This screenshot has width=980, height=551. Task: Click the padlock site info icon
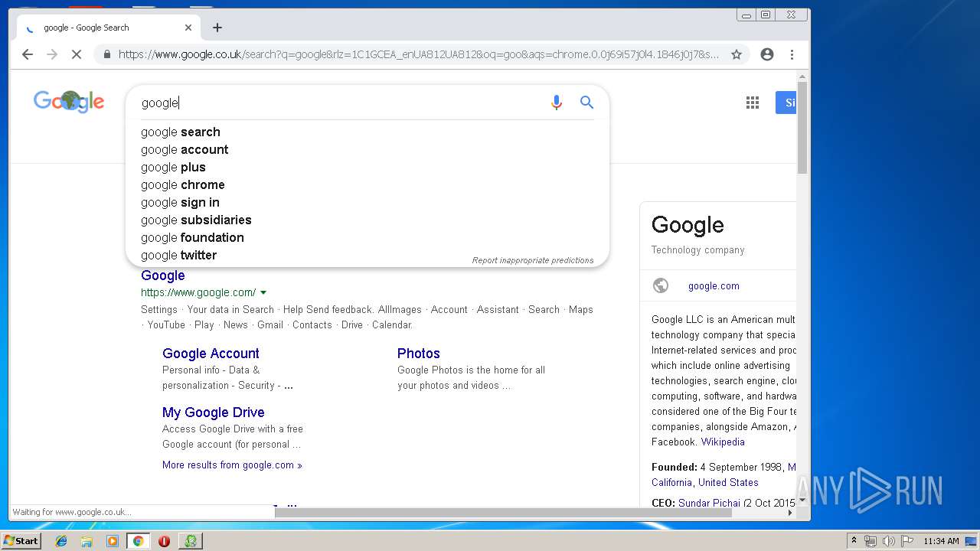pos(106,54)
